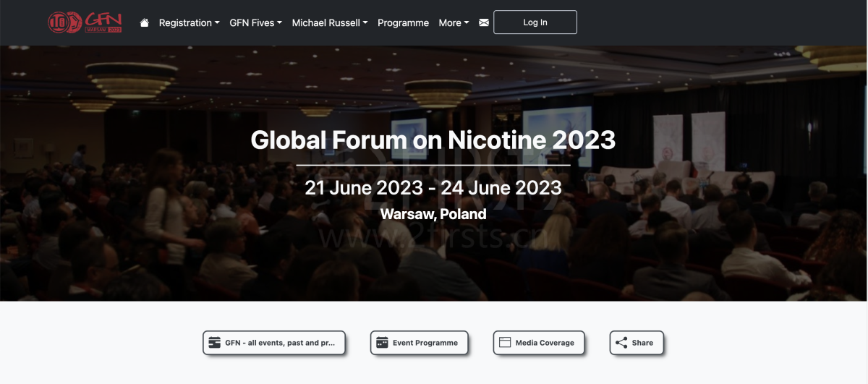
Task: Open the GFN Fives dropdown
Action: [255, 22]
